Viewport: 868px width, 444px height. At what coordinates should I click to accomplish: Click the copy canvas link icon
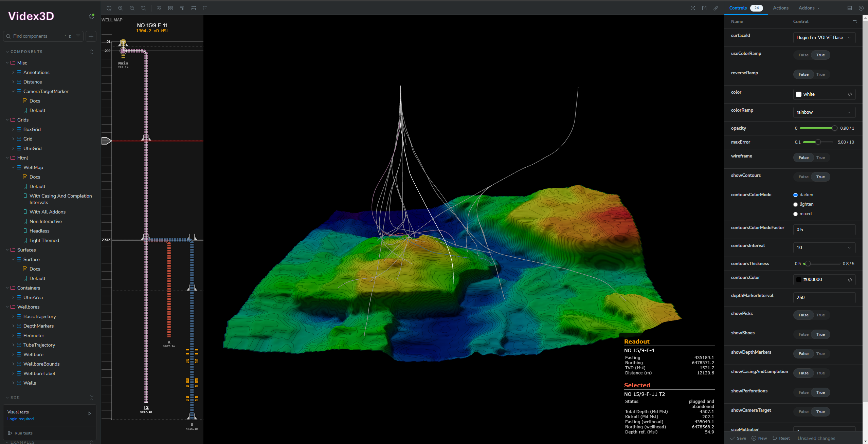pos(716,8)
